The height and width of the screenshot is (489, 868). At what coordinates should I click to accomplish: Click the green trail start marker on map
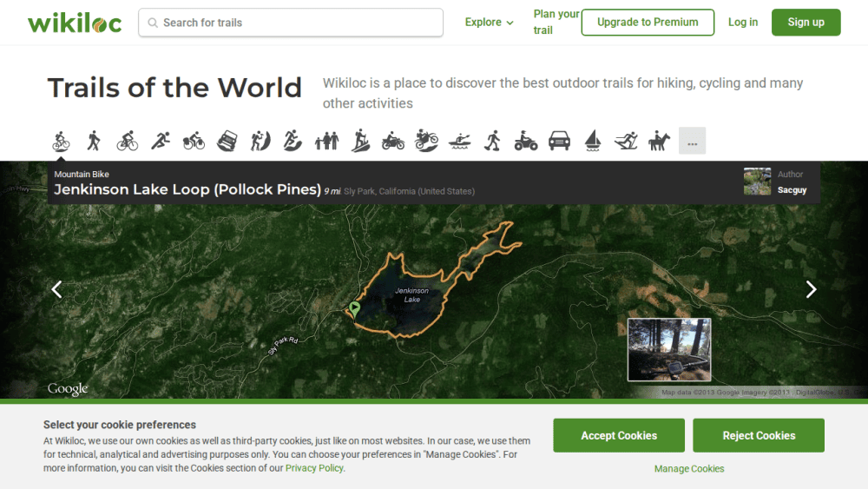click(355, 308)
